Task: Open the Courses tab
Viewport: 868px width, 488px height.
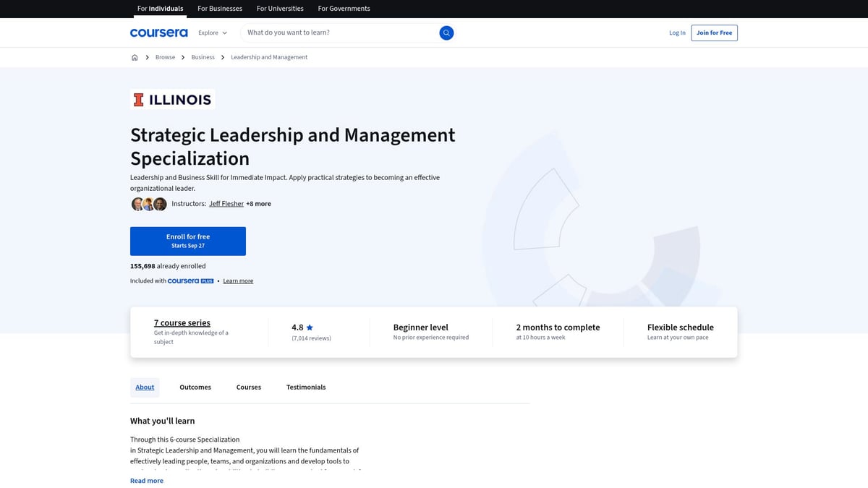Action: tap(248, 388)
